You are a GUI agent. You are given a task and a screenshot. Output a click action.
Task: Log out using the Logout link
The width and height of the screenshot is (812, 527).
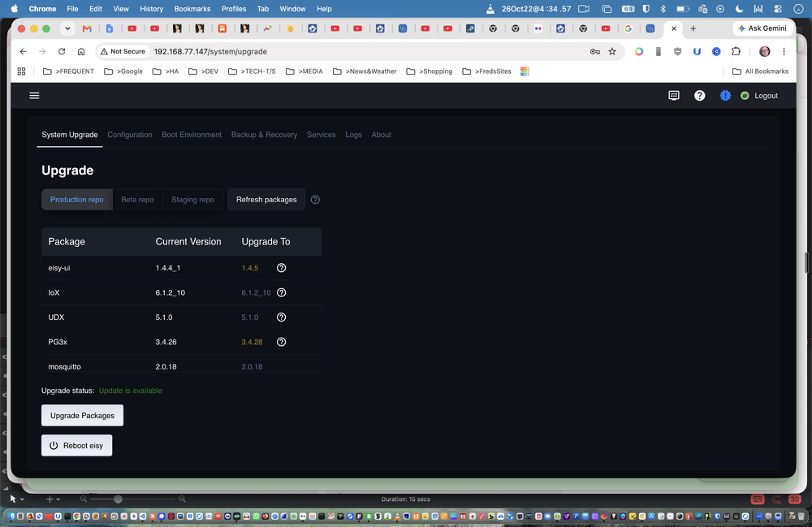(766, 96)
